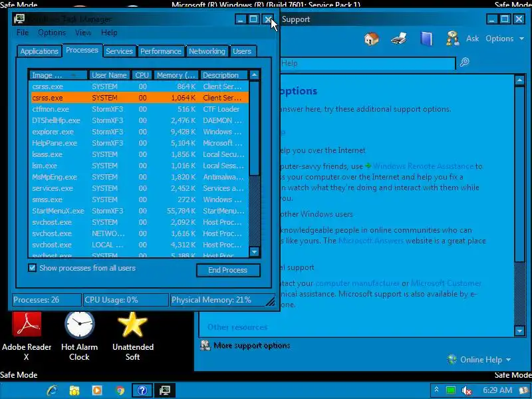The image size is (532, 399).
Task: Select StartMenuX.exe process row
Action: point(139,211)
